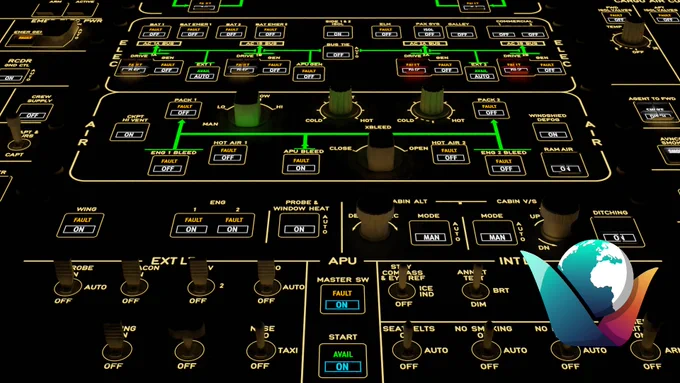Image resolution: width=680 pixels, height=383 pixels.
Task: Flip the STBY COMPASS ICE IND switch
Action: [402, 283]
